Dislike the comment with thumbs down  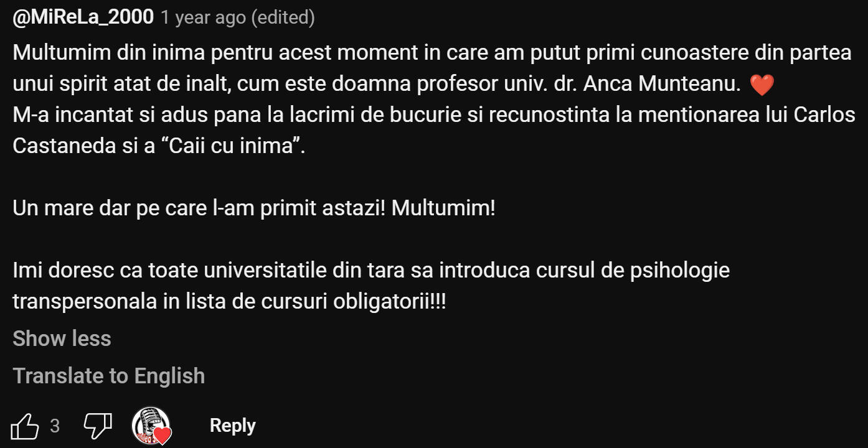(x=98, y=426)
